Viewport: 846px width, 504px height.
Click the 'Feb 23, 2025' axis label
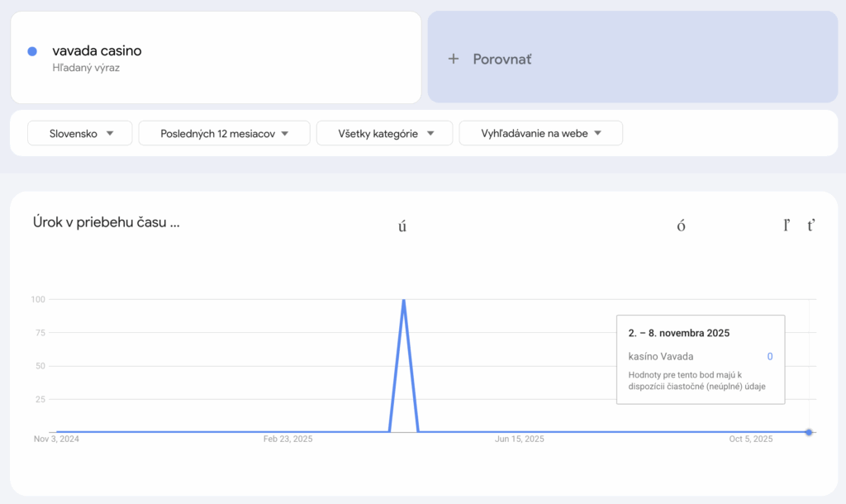coord(288,439)
